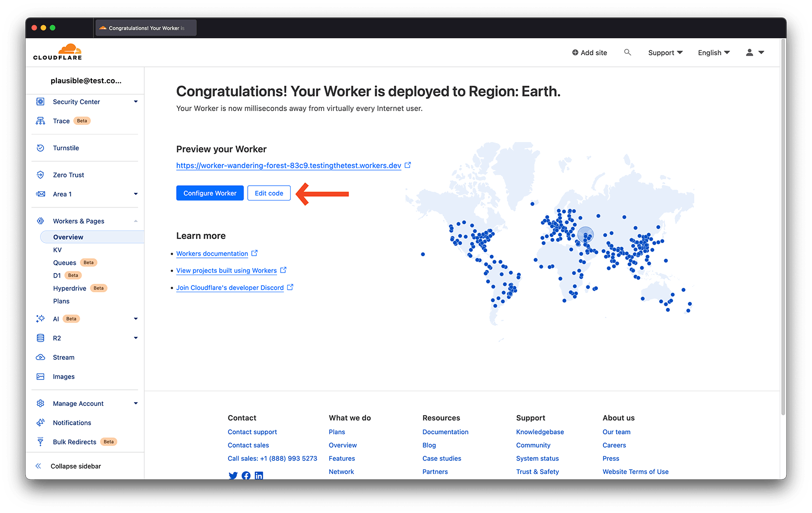The image size is (812, 513).
Task: Click the Careers footer link
Action: pos(614,445)
